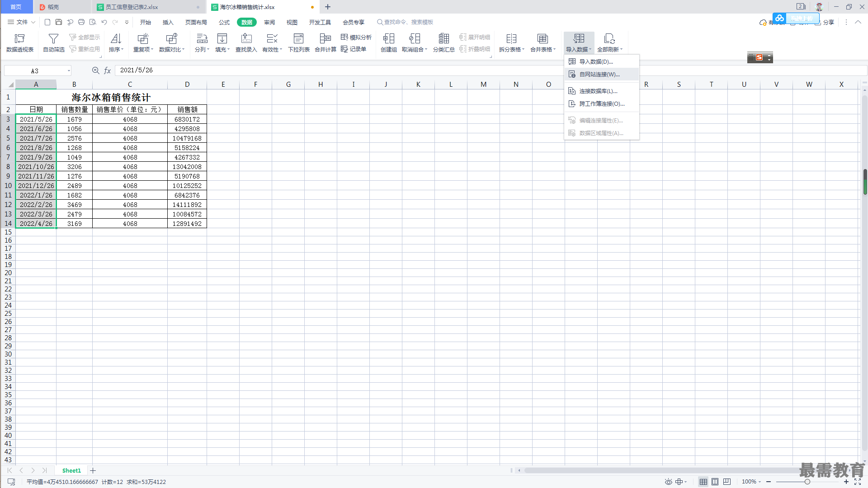Image resolution: width=868 pixels, height=488 pixels.
Task: Click the zoom slider handle
Action: coord(807,482)
